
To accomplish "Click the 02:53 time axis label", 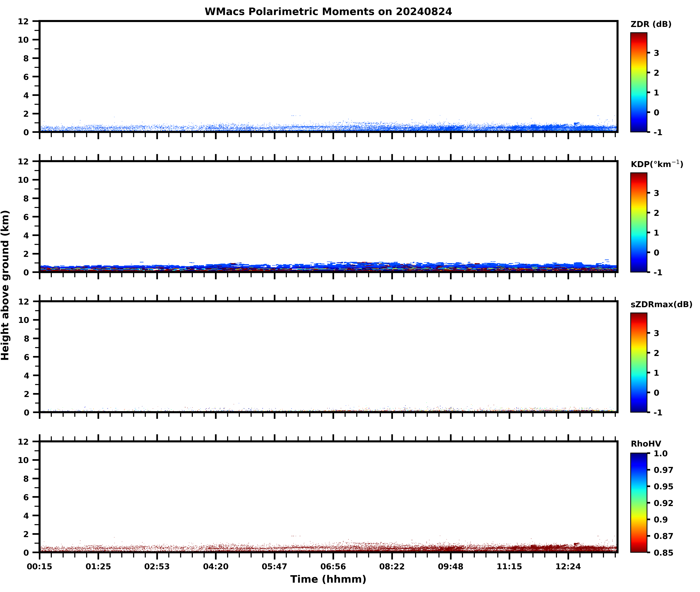I will click(x=157, y=566).
